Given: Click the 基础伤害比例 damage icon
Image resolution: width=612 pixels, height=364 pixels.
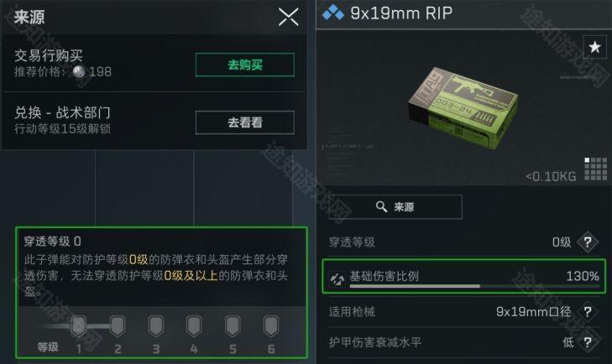Looking at the screenshot, I should pos(337,278).
